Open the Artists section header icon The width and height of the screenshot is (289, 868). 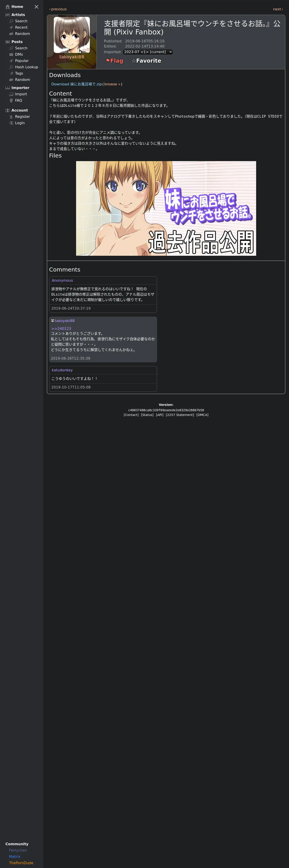coord(8,15)
